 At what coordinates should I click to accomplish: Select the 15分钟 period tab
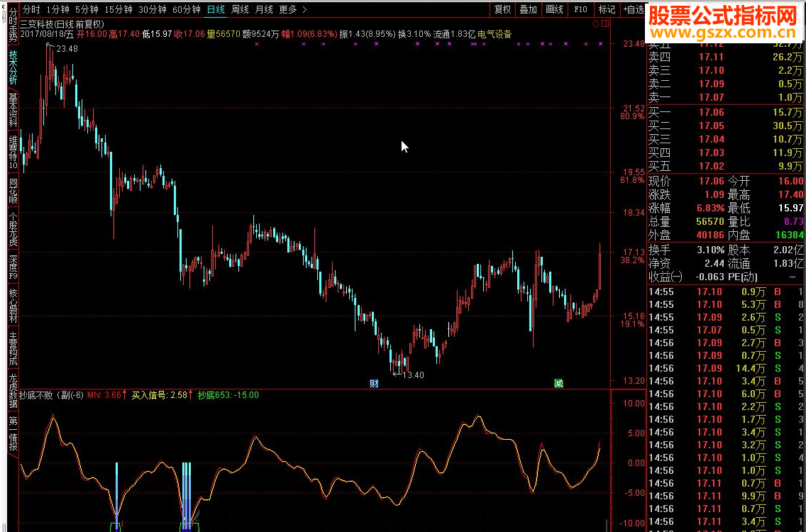[x=118, y=9]
